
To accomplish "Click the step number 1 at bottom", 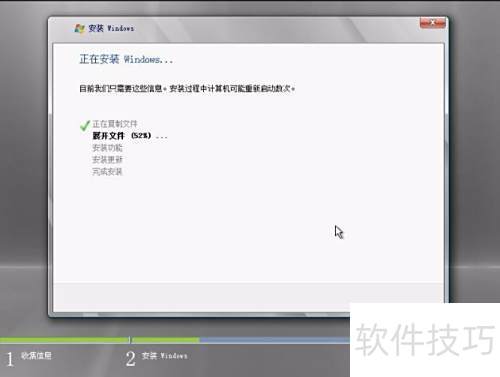I will click(x=10, y=359).
